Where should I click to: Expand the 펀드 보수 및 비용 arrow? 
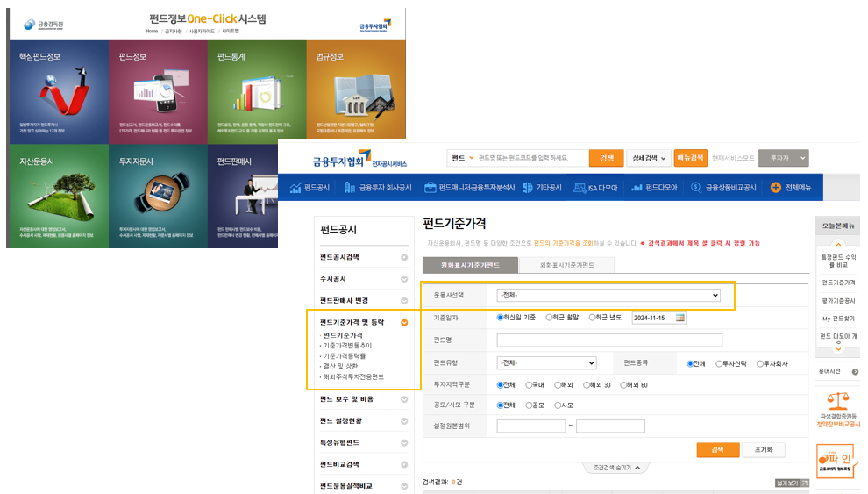[x=404, y=399]
